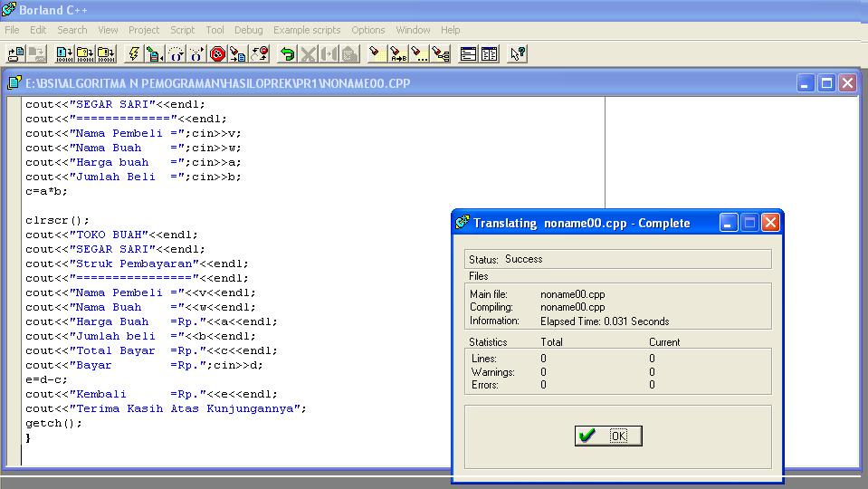Viewport: 868px width, 489px height.
Task: Click the first binary-document compile icon
Action: coord(64,53)
